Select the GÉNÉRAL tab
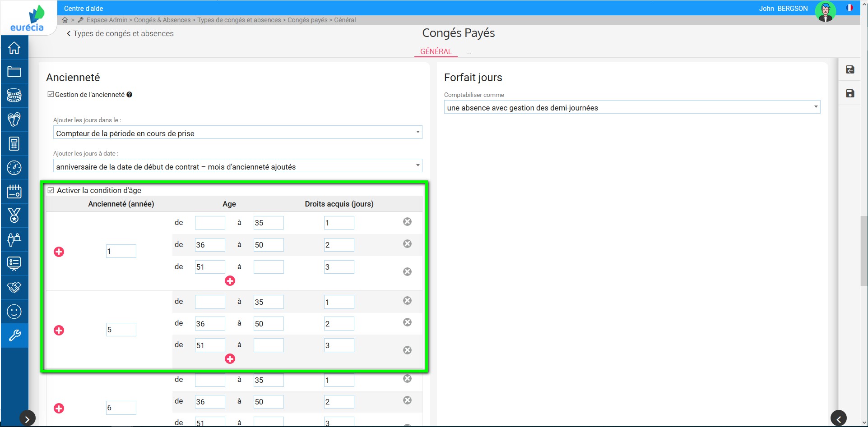Image resolution: width=868 pixels, height=427 pixels. click(436, 51)
